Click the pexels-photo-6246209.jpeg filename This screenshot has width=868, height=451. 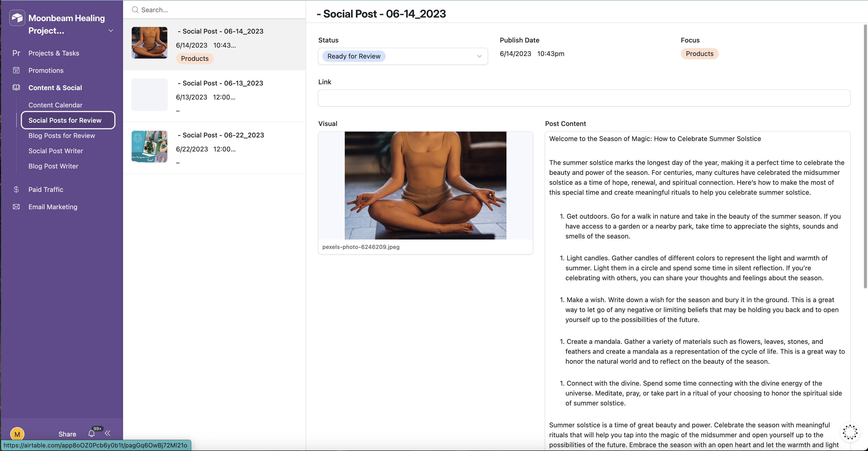click(x=361, y=247)
